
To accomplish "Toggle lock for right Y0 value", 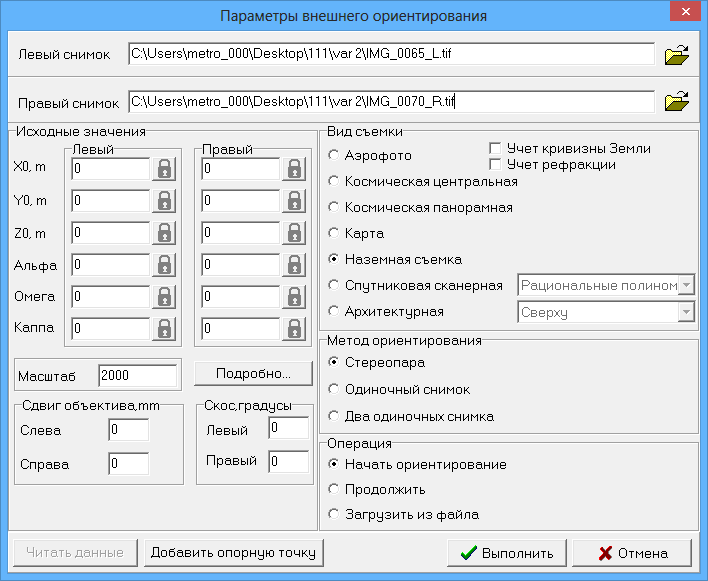I will pos(294,201).
